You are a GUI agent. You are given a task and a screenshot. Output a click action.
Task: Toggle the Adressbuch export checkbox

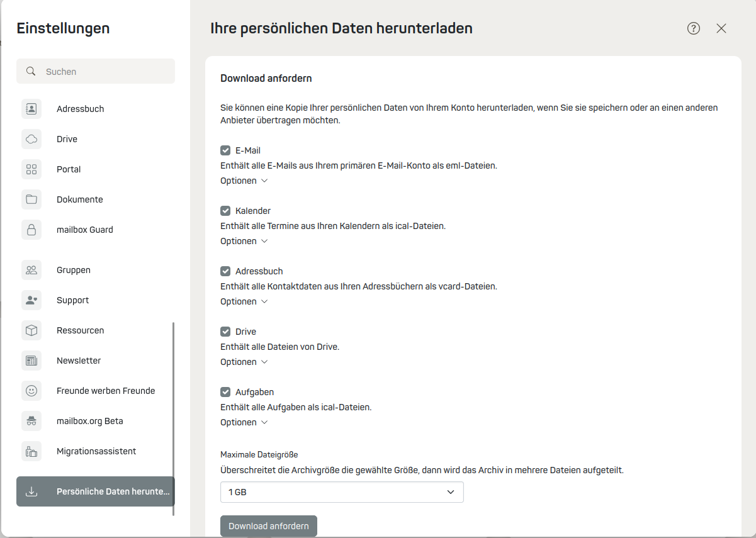pyautogui.click(x=225, y=271)
